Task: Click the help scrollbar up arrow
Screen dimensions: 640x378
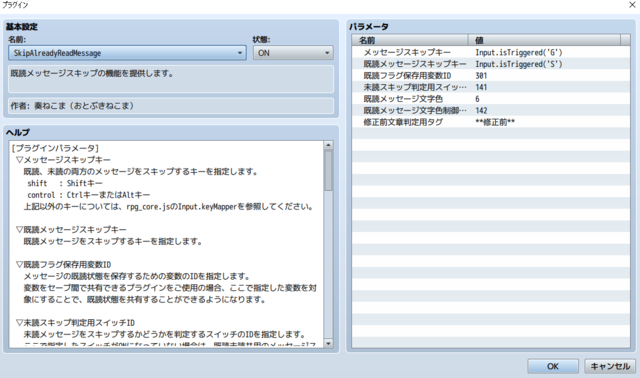Action: [328, 145]
